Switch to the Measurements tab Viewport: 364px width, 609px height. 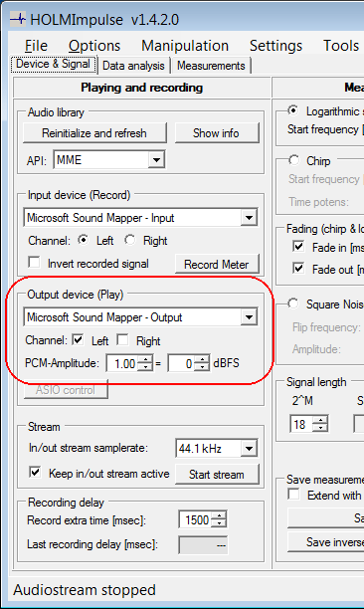pyautogui.click(x=211, y=66)
